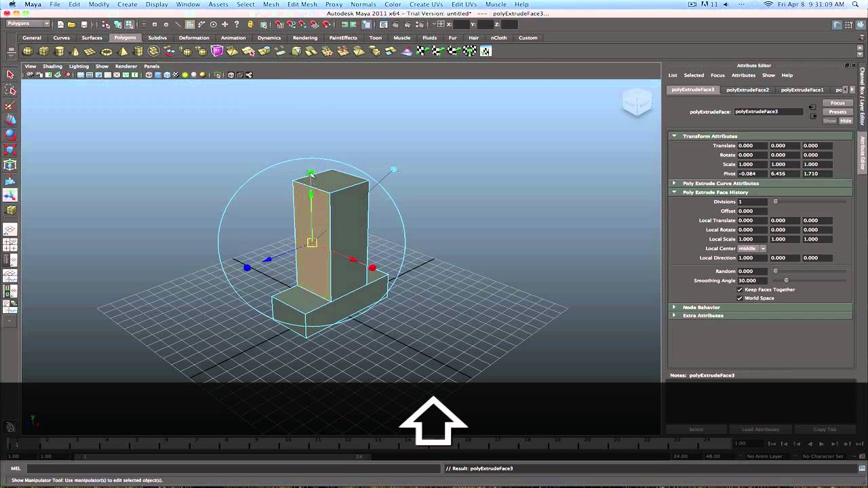Create polygon cylinder from shelf
The width and height of the screenshot is (868, 488).
pyautogui.click(x=59, y=51)
